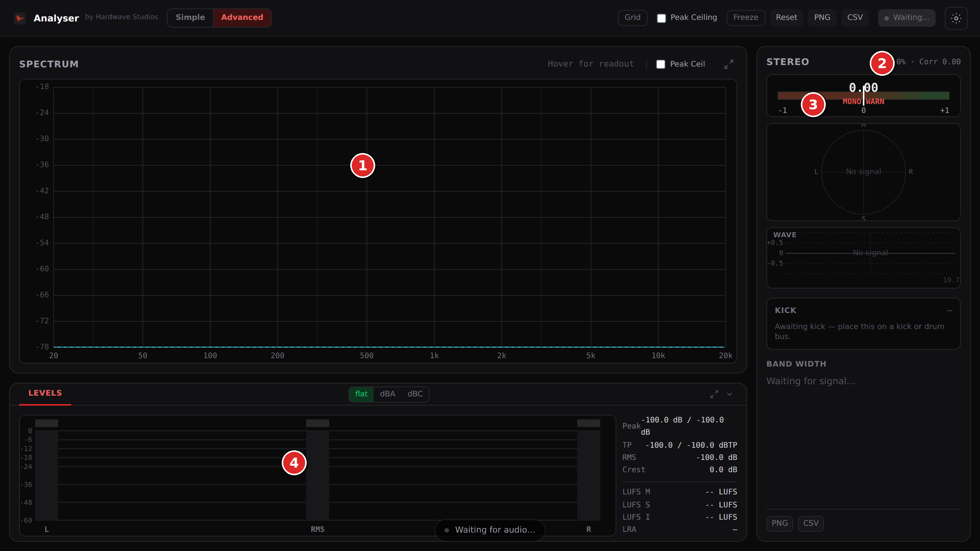Open settings via the sun-gear icon

pyautogui.click(x=956, y=18)
